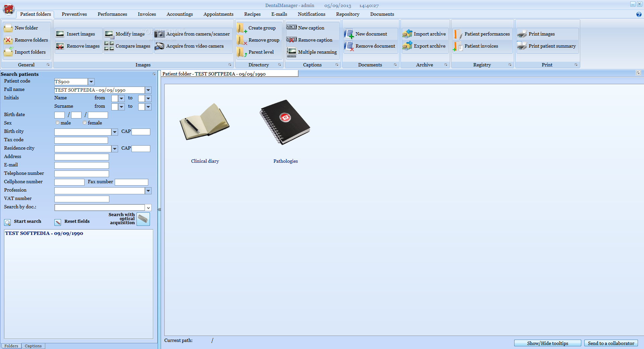Open the help question mark icon

[x=639, y=14]
